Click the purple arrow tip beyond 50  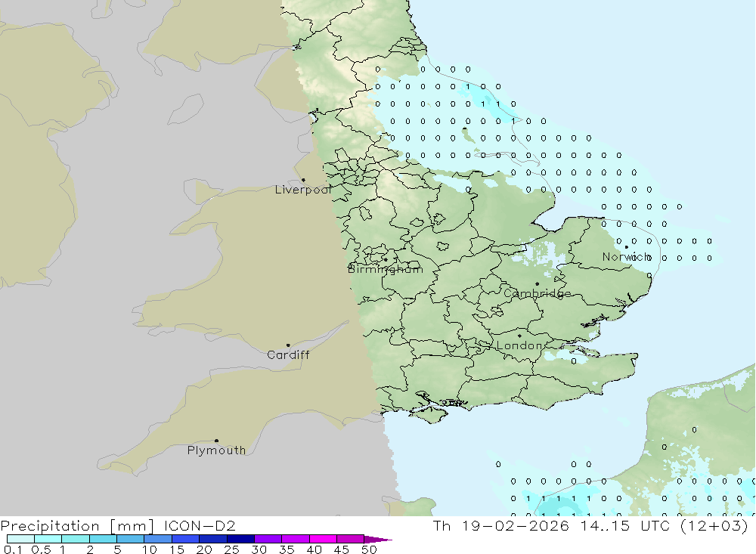tap(378, 539)
